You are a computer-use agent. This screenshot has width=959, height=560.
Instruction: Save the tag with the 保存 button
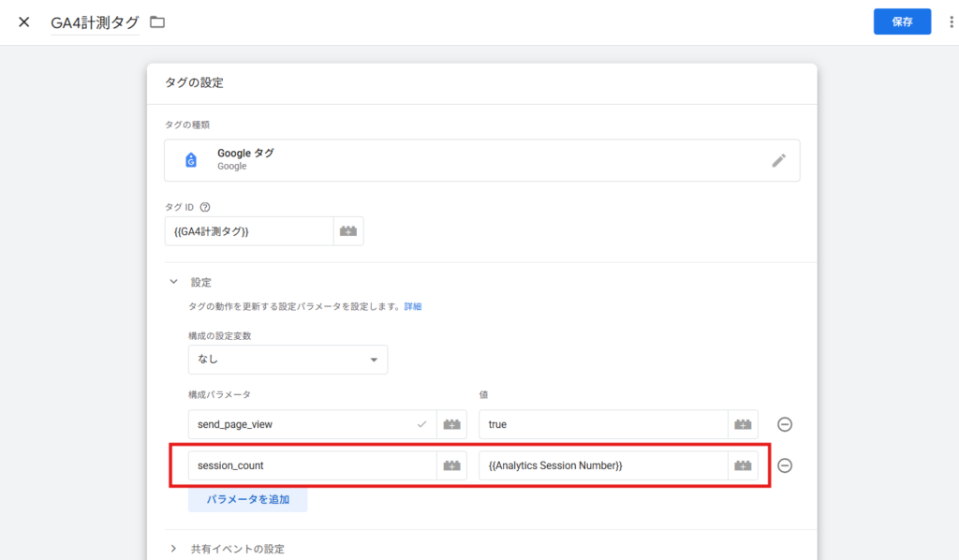point(902,21)
